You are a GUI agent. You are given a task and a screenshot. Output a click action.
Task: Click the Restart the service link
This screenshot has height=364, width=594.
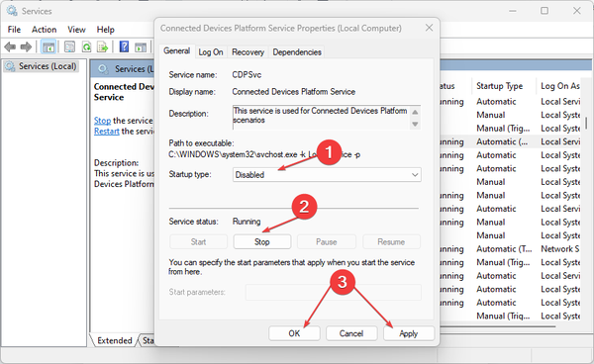click(x=107, y=131)
